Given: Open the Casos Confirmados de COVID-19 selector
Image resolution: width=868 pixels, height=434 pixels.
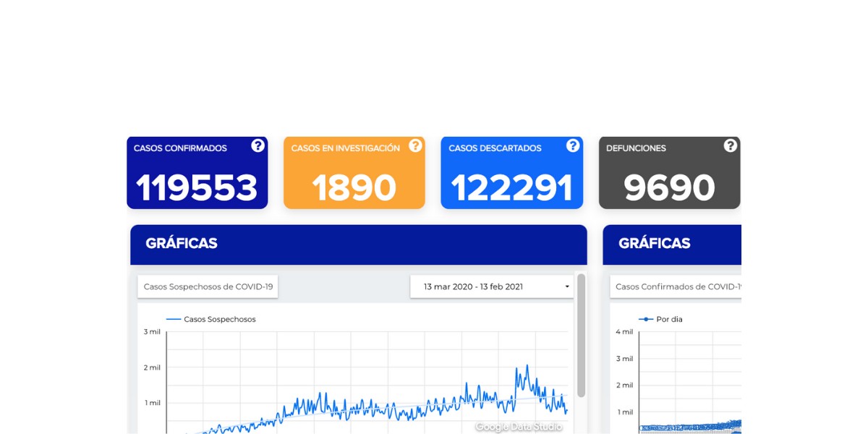Looking at the screenshot, I should tap(676, 286).
